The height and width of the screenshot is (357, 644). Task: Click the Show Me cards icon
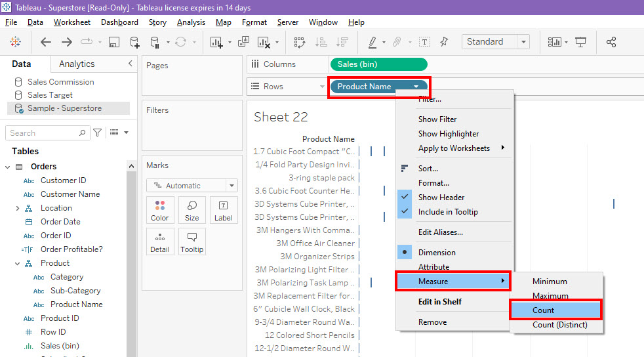click(554, 42)
